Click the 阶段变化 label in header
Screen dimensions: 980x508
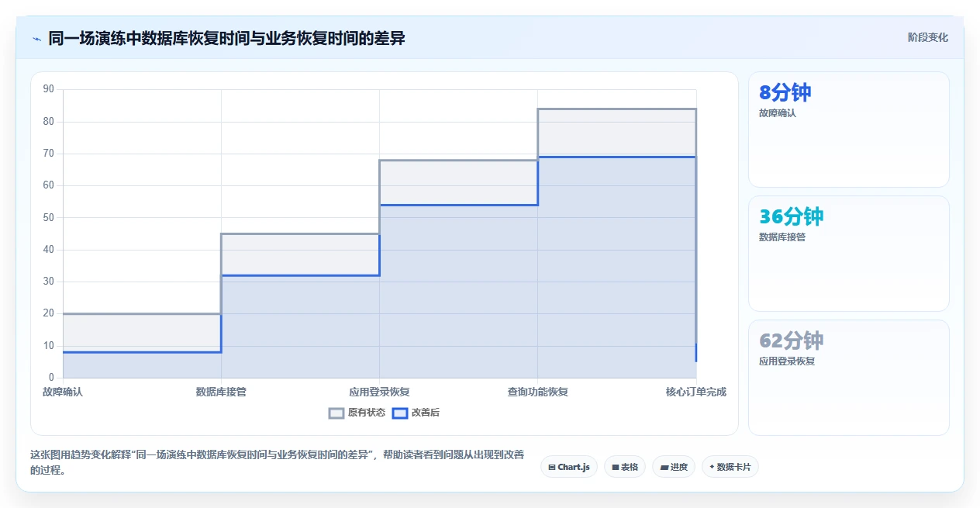point(928,37)
